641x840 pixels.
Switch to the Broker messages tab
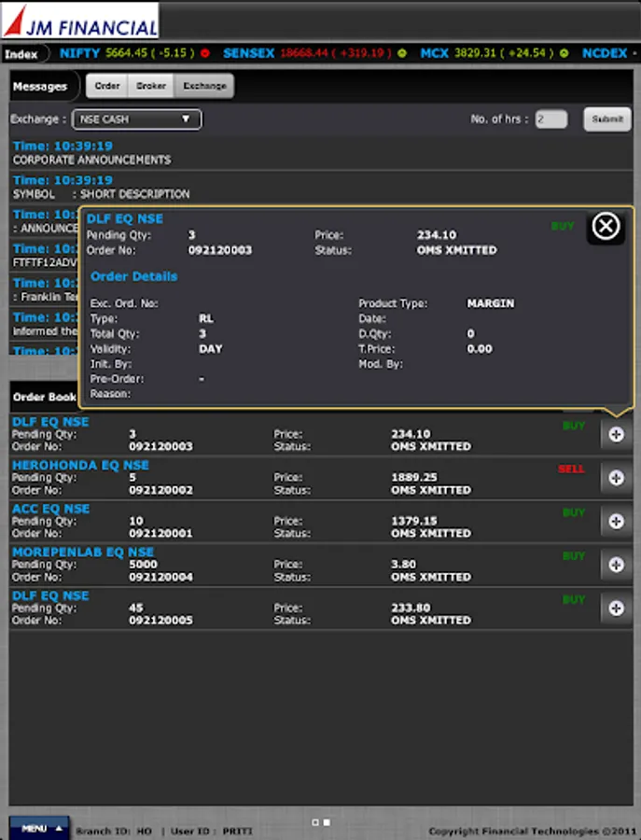click(151, 86)
